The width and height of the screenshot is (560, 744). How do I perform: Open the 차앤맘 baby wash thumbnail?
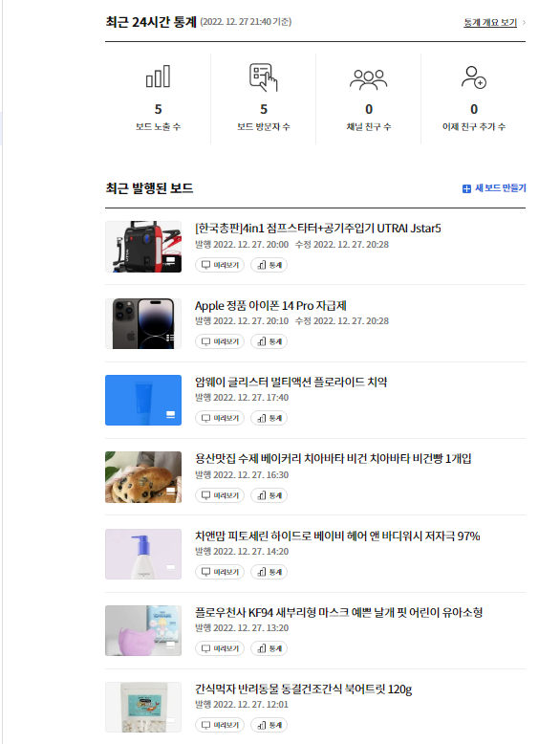[x=143, y=555]
